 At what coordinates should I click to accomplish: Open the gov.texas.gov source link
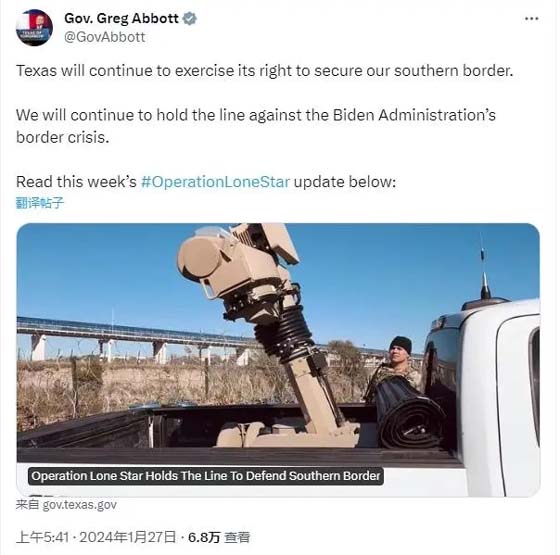click(x=80, y=505)
